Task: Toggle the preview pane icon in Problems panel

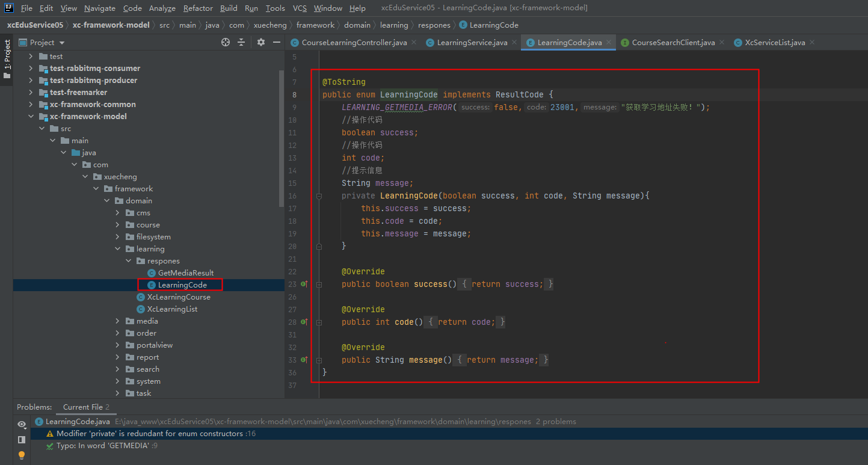Action: point(22,440)
